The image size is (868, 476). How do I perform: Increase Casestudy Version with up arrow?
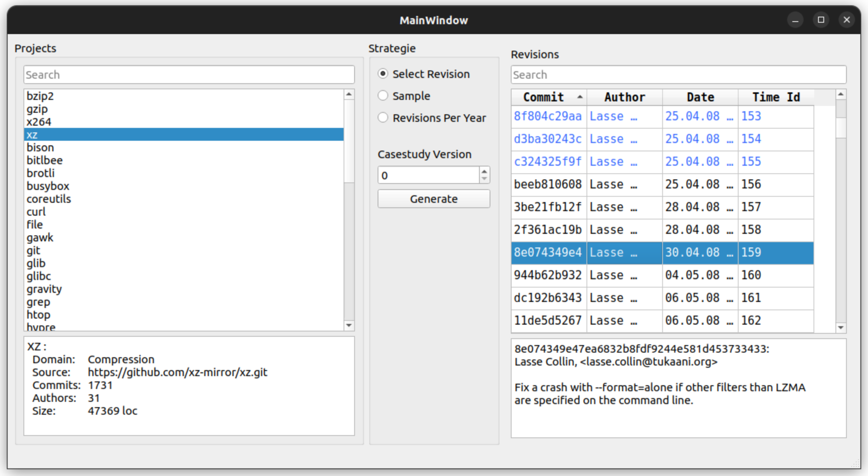pyautogui.click(x=484, y=171)
